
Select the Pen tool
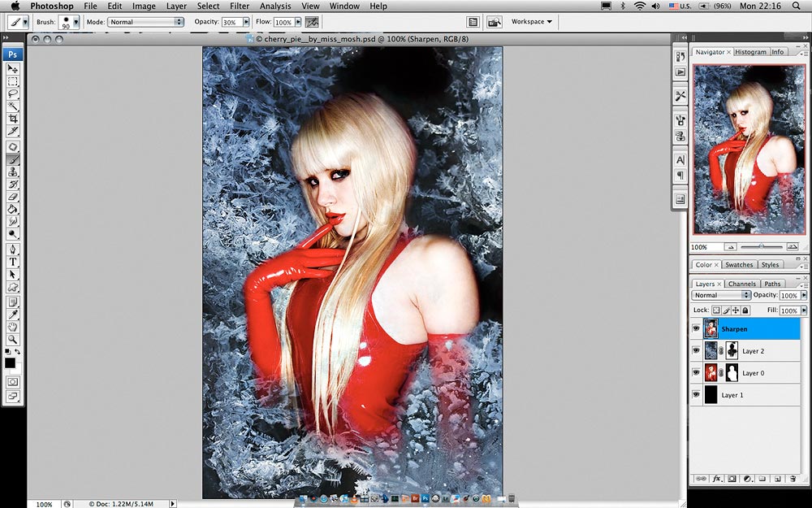point(12,250)
